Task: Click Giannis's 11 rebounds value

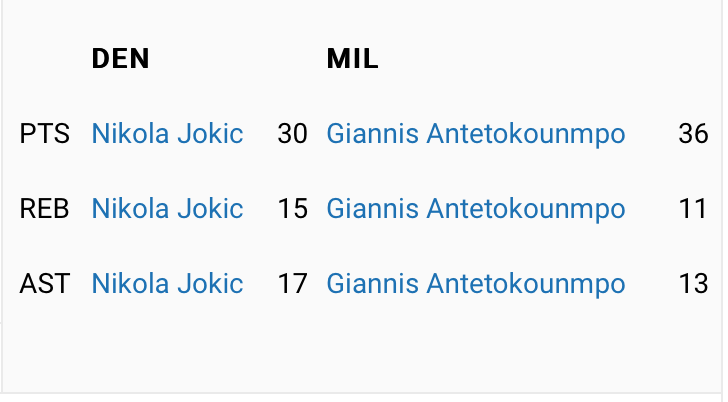Action: point(693,208)
